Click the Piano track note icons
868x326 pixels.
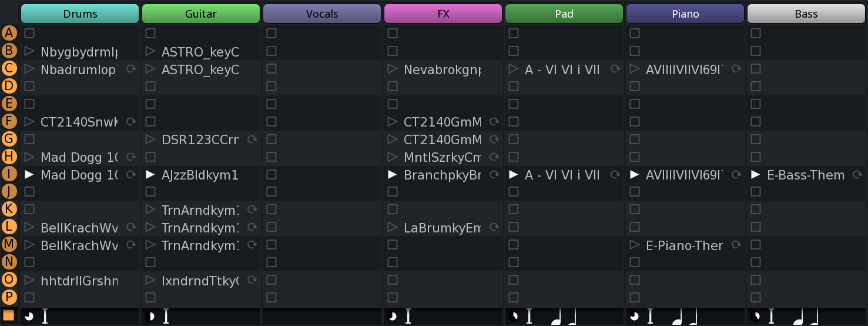(x=685, y=317)
